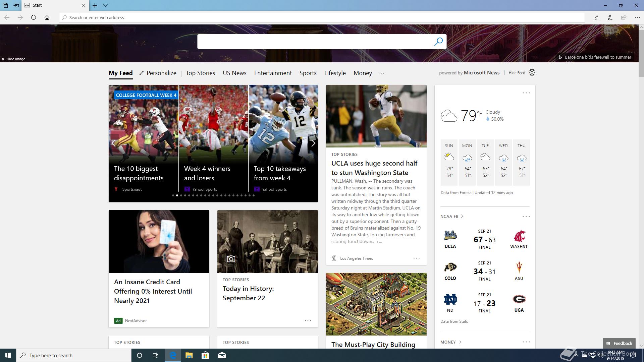Open Microsoft News link
Screen dimensions: 644x362
pyautogui.click(x=482, y=73)
